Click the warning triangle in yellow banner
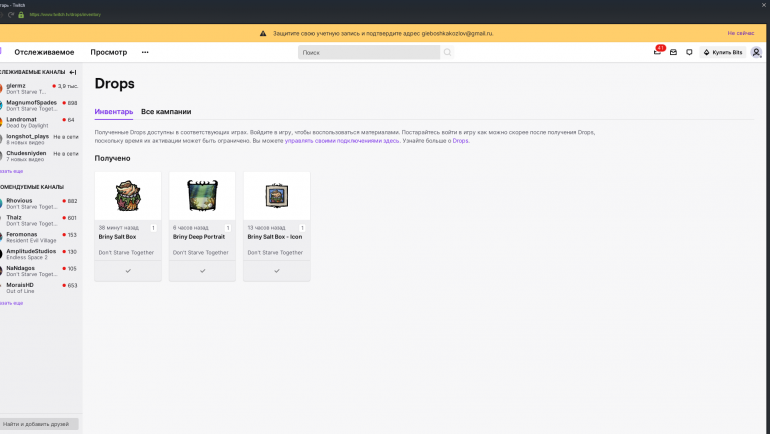 tap(263, 33)
